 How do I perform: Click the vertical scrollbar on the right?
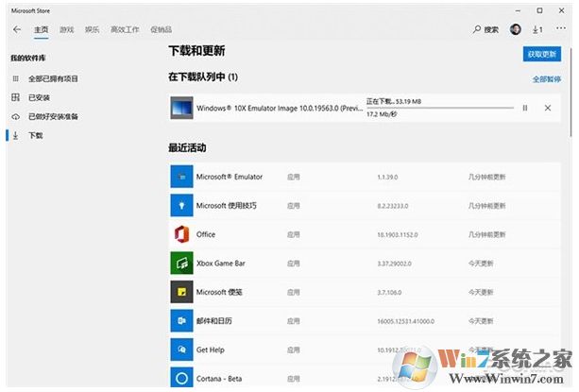pos(571,91)
